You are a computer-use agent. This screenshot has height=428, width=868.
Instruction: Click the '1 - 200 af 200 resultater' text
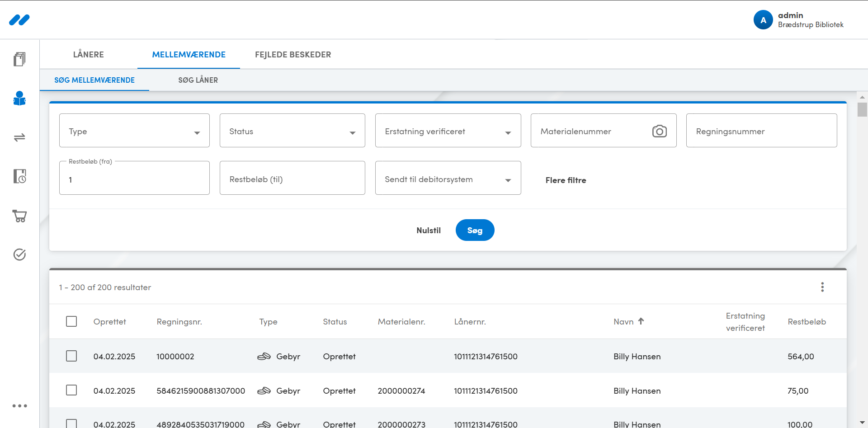pos(105,287)
